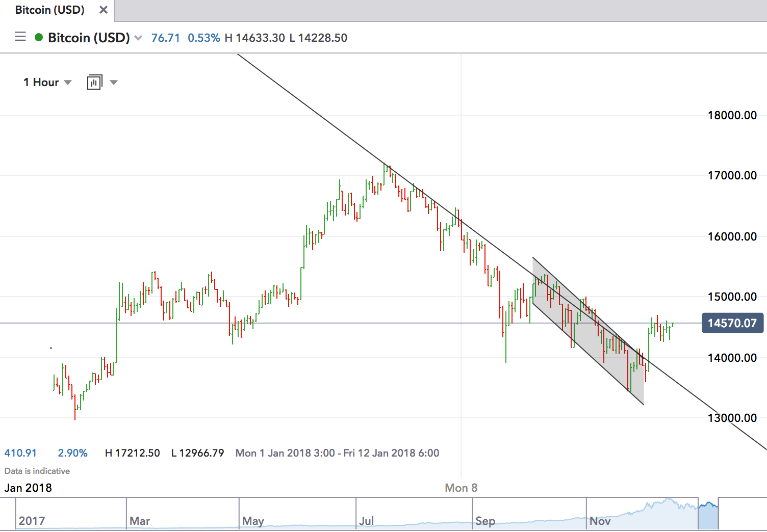767x532 pixels.
Task: Click the 2.90% range change value
Action: pyautogui.click(x=73, y=453)
